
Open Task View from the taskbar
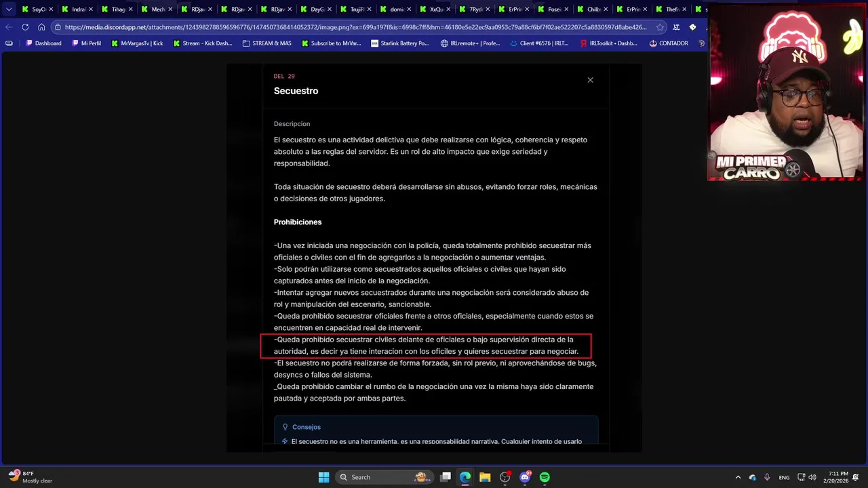pos(446,477)
